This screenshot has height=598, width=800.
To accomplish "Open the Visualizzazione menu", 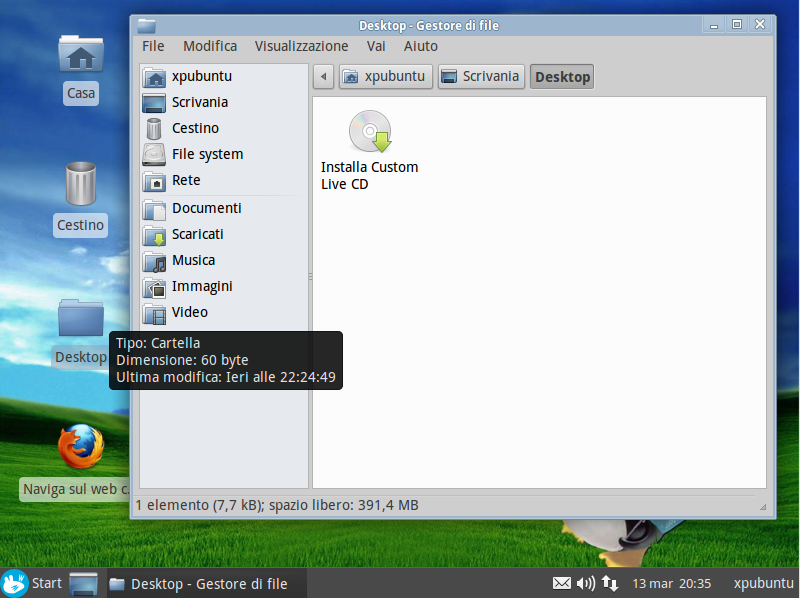I will coord(301,46).
